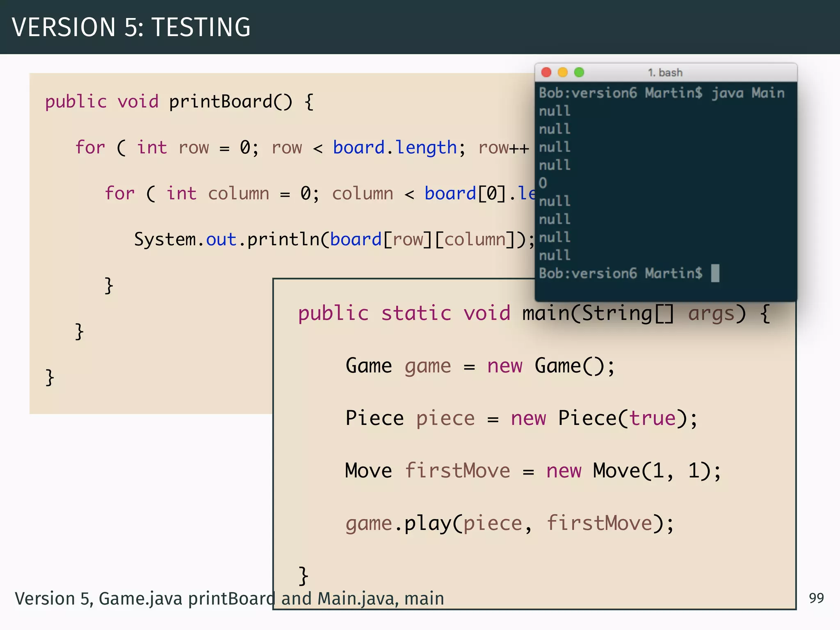
Task: Click the 'O' output line in terminal
Action: point(543,183)
